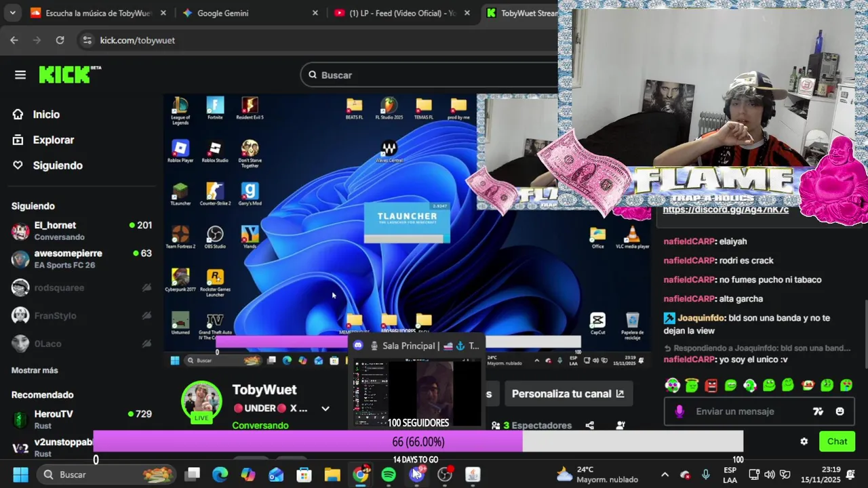Image resolution: width=868 pixels, height=488 pixels.
Task: Open Microsoft Edge from taskbar
Action: [220, 474]
